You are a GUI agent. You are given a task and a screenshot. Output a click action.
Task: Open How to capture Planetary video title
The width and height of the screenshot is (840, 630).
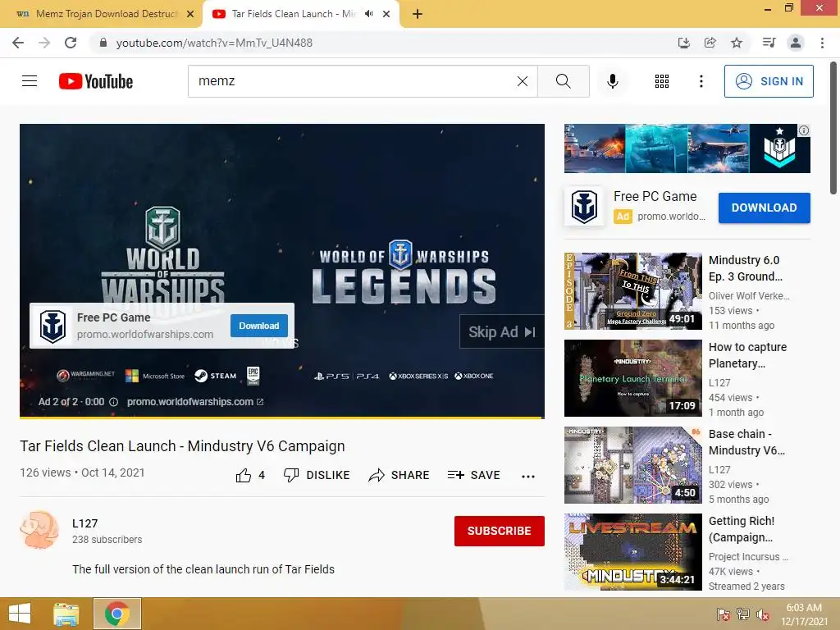(747, 355)
